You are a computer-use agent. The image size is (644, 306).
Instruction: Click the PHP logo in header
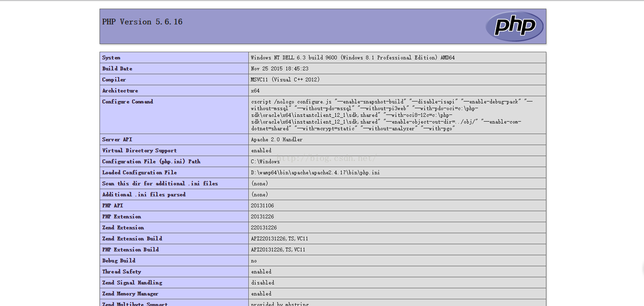point(514,26)
